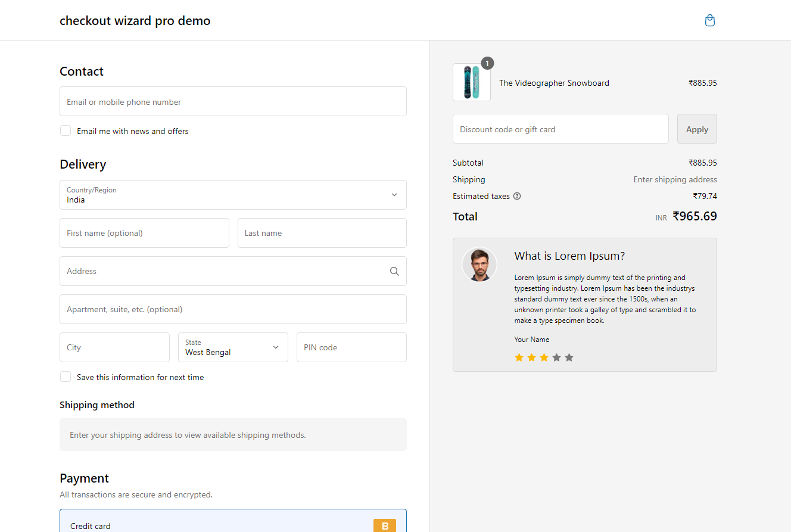Screen dimensions: 791x532
Task: Click the Enter shipping address text
Action: coord(675,179)
